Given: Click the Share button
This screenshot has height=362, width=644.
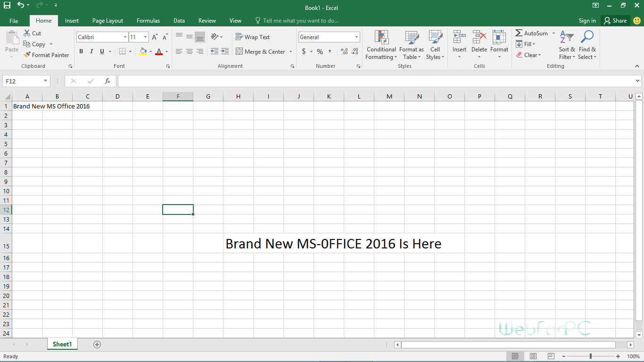Looking at the screenshot, I should [x=615, y=21].
